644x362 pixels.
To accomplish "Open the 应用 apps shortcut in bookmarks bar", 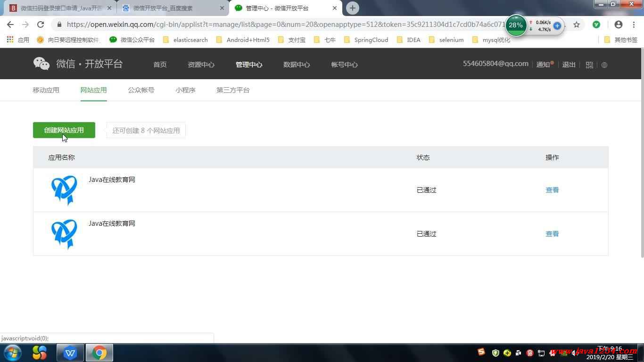I will (x=18, y=40).
